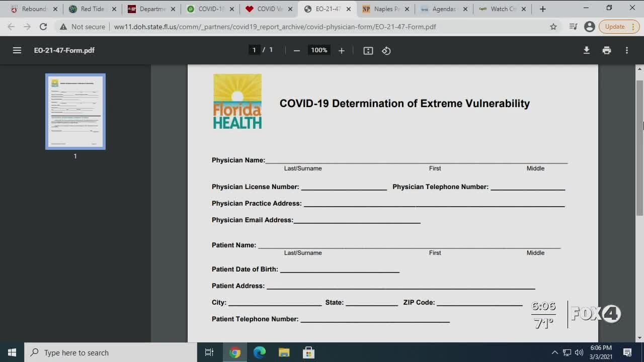Toggle the PDF sidebar menu icon

(17, 50)
